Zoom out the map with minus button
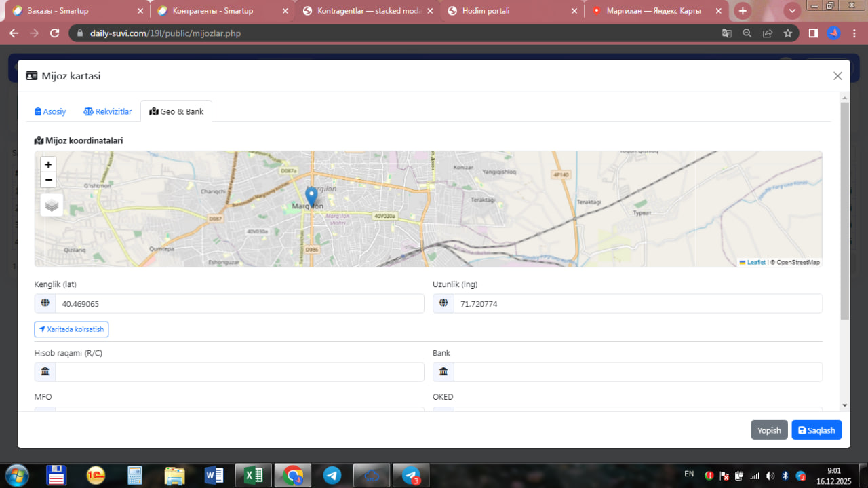The height and width of the screenshot is (488, 868). (x=48, y=180)
